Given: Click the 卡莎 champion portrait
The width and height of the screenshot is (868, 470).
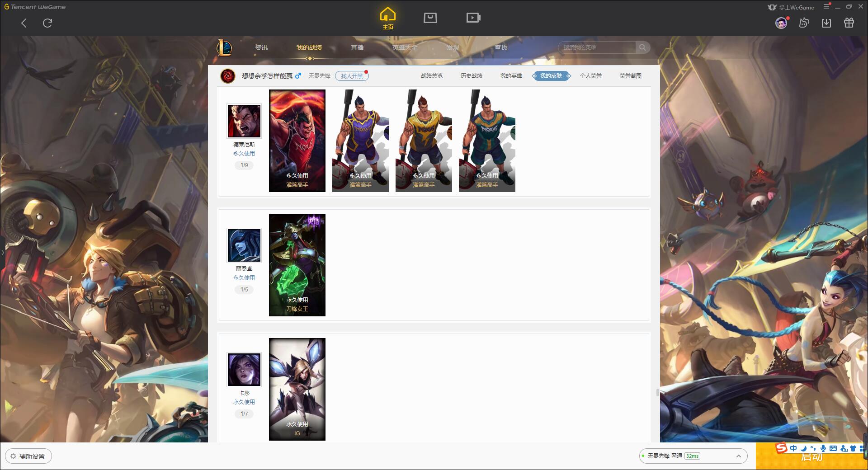Looking at the screenshot, I should click(244, 370).
